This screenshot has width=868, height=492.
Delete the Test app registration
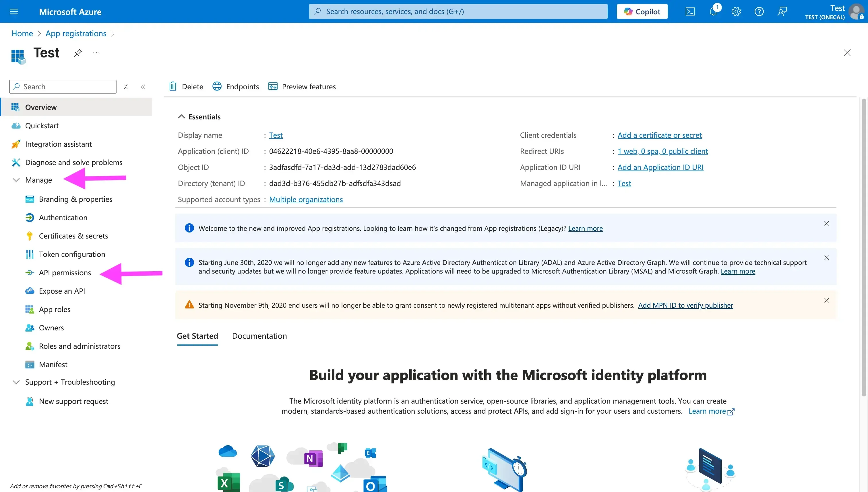point(185,86)
